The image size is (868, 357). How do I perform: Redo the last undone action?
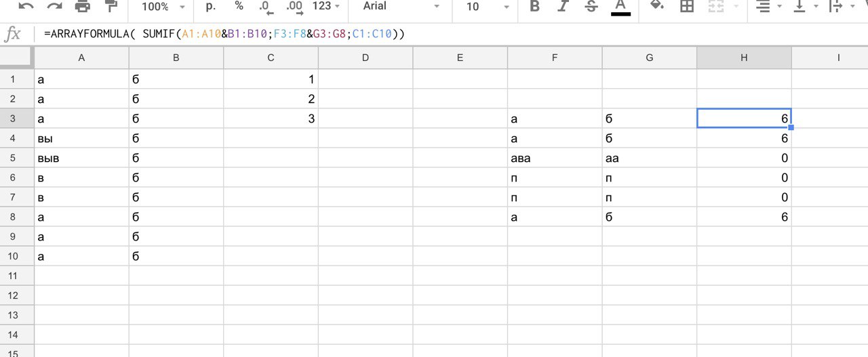(54, 6)
